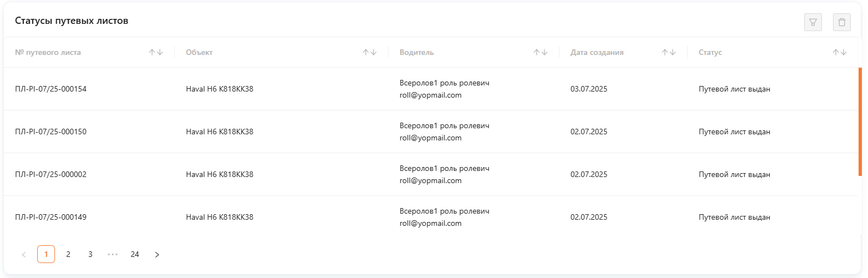Select waybill ПЛ-PI-07/25-000150 row

point(431,132)
